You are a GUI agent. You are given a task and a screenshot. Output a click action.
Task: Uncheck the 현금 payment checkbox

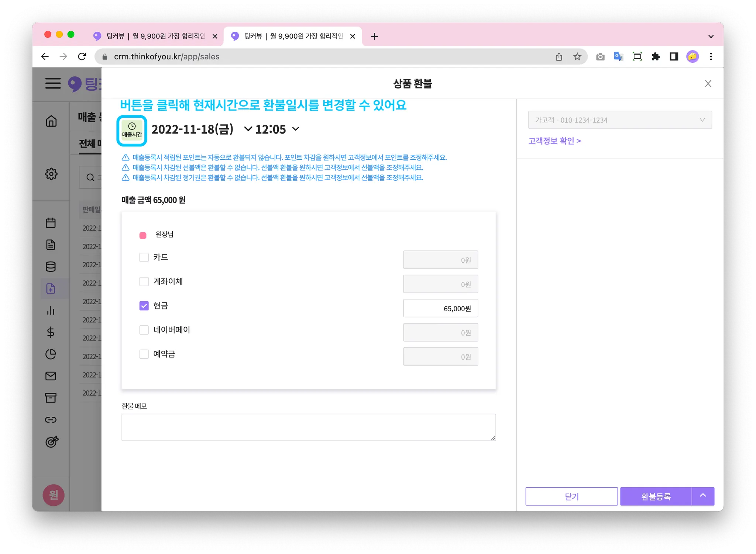click(144, 306)
